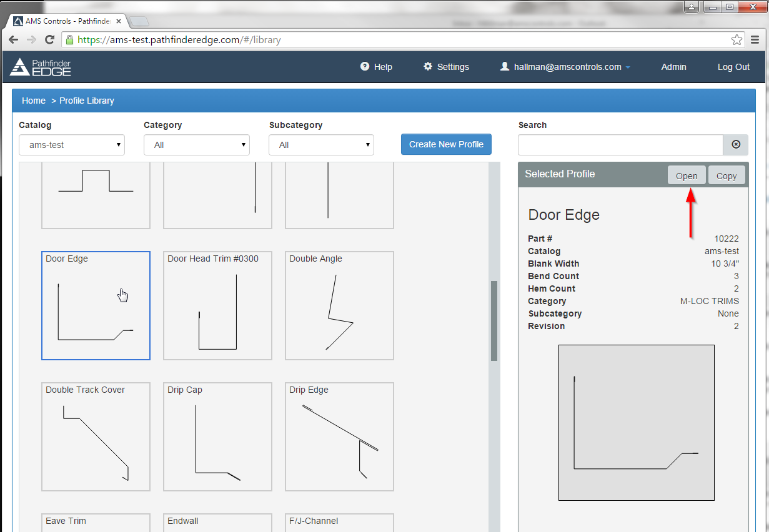Click the browser forward arrow
Viewport: 769px width, 532px height.
(32, 40)
